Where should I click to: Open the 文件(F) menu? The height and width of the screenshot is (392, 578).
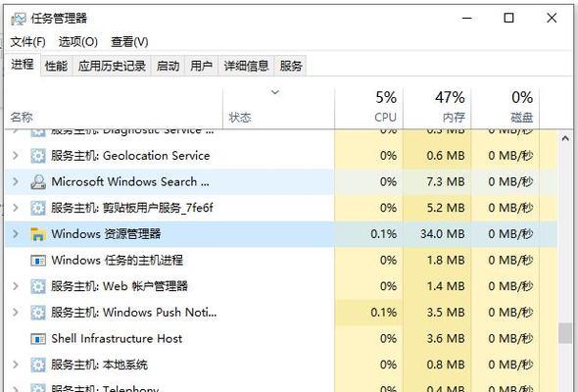point(27,42)
